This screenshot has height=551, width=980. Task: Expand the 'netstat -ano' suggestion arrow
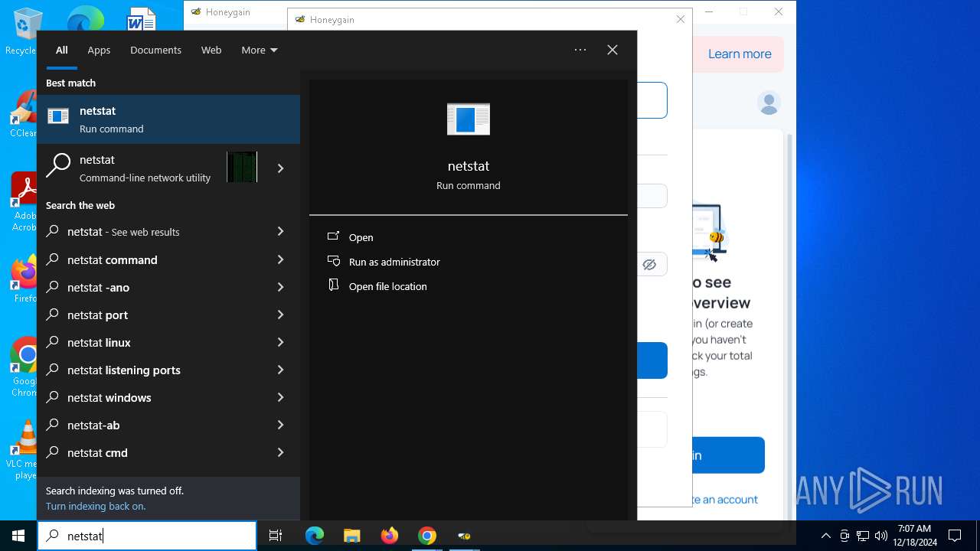point(281,288)
